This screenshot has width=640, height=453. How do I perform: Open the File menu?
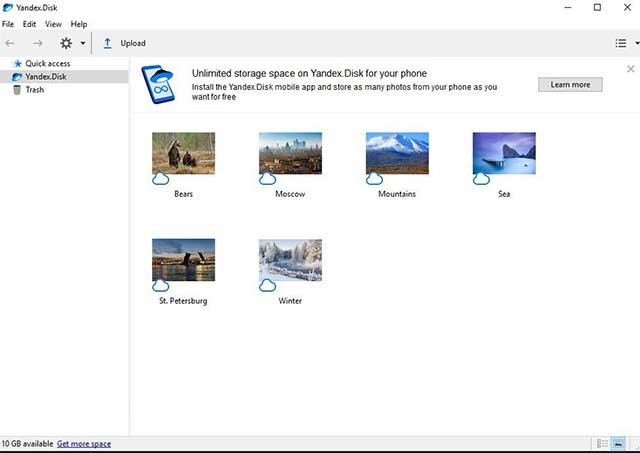click(8, 24)
